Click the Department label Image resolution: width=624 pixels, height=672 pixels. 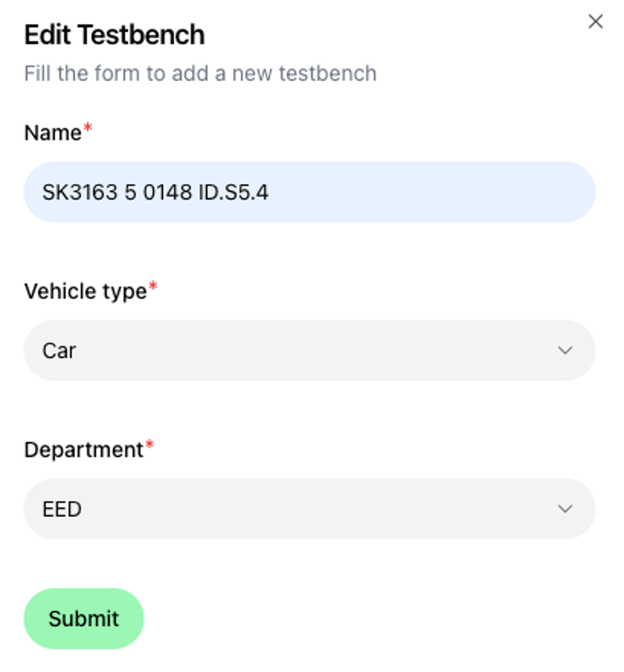point(83,450)
